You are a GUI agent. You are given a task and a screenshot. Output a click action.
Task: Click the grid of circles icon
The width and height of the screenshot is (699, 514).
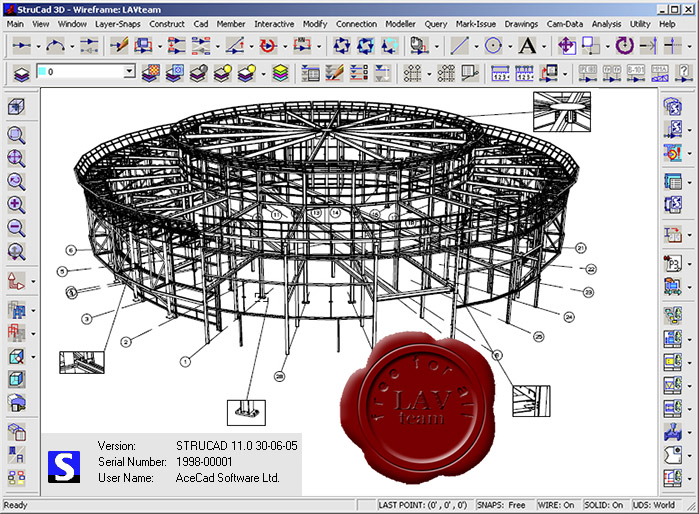(x=412, y=74)
